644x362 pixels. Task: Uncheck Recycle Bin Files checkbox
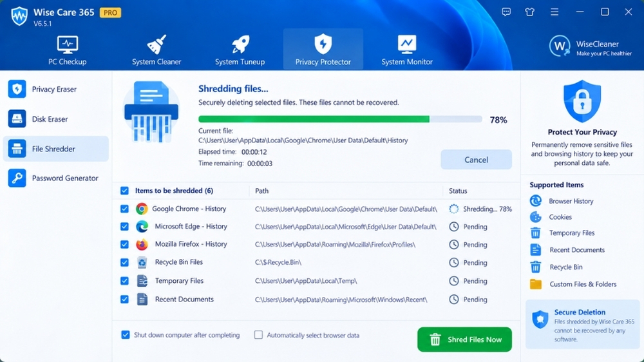pos(124,262)
